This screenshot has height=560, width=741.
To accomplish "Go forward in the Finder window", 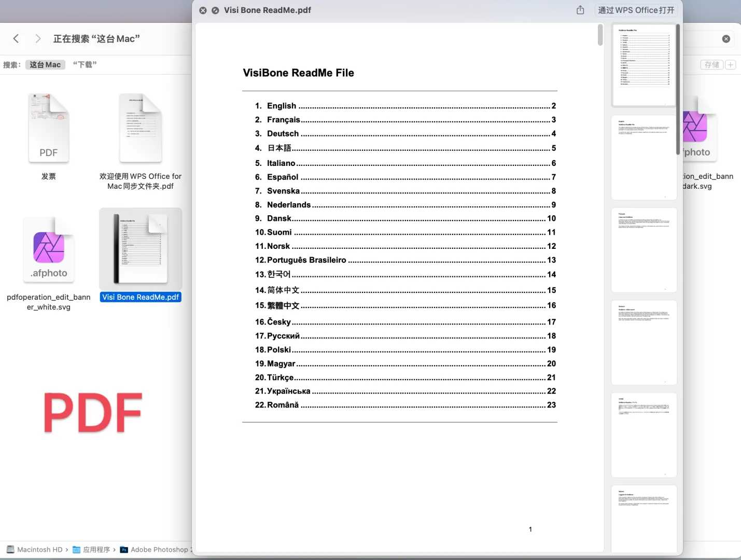I will point(38,38).
